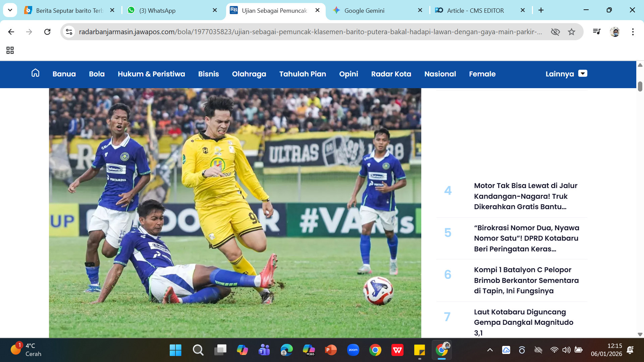Open Copilot from the taskbar
The image size is (644, 362).
coord(242,350)
